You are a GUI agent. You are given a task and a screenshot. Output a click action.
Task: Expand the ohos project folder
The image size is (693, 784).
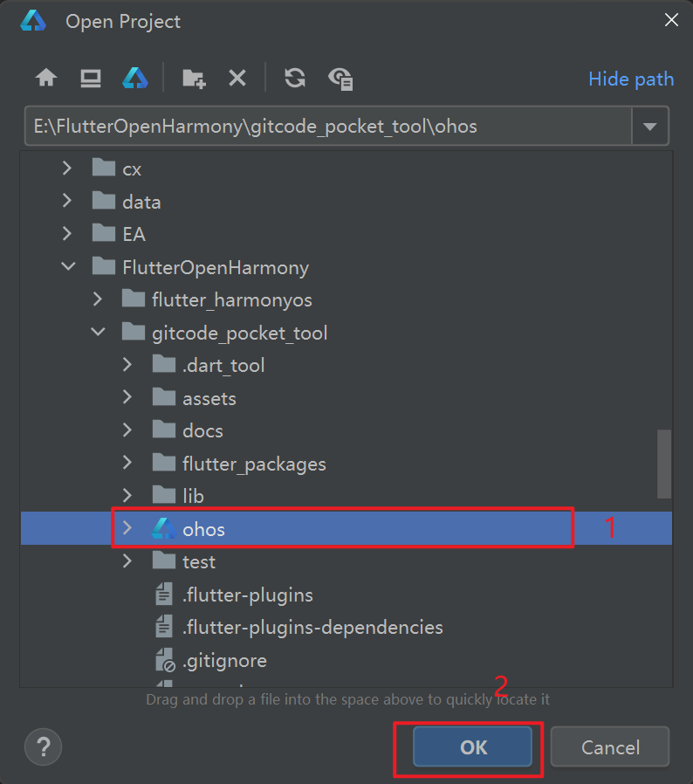click(x=127, y=527)
